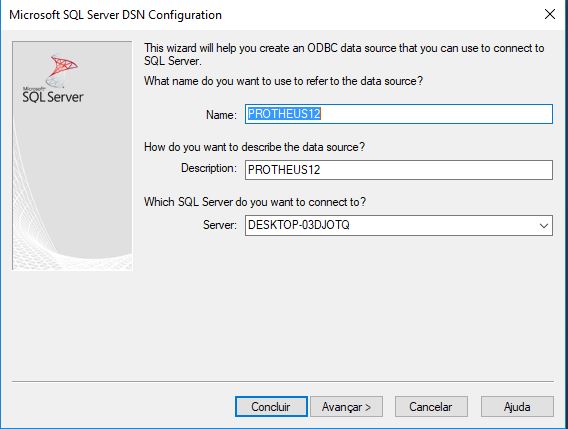Viewport: 568px width, 429px height.
Task: Click the "Description:" label
Action: pyautogui.click(x=209, y=168)
